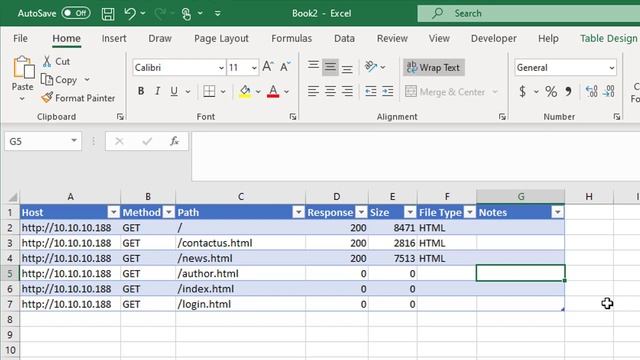This screenshot has height=360, width=640.
Task: Apply Percent Style
Action: click(551, 91)
